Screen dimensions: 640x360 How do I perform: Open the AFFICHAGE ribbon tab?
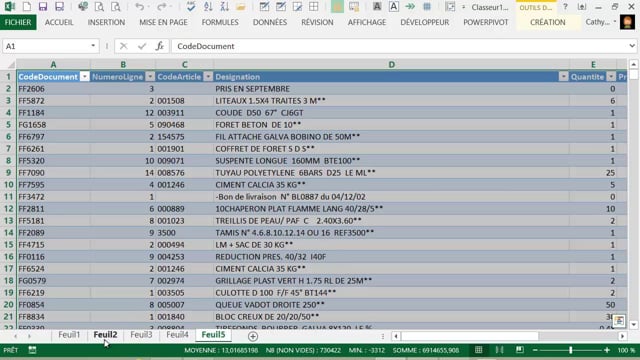coord(367,22)
